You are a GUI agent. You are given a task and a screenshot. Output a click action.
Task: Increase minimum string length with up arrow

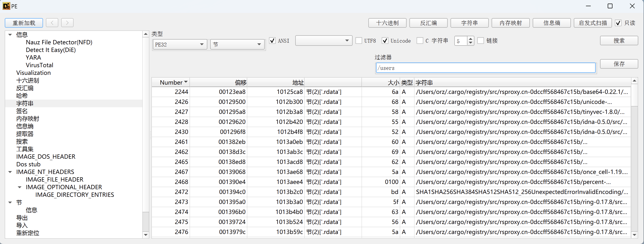[x=471, y=39]
